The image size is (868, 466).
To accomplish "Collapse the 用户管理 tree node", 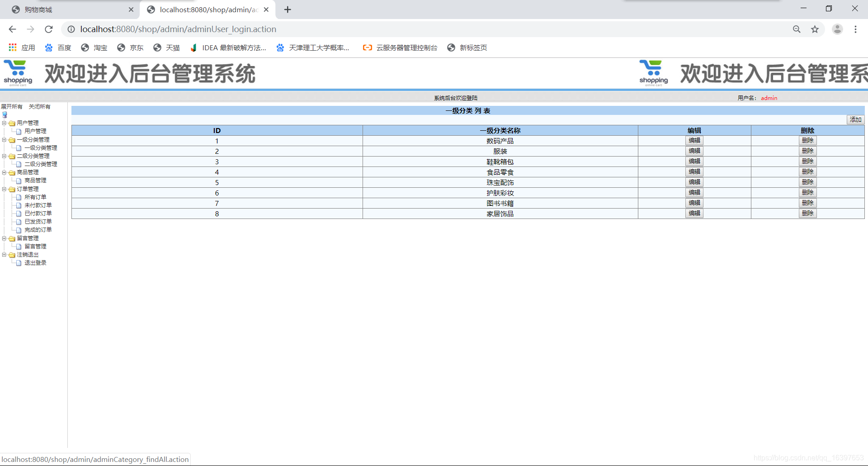I will tap(4, 123).
